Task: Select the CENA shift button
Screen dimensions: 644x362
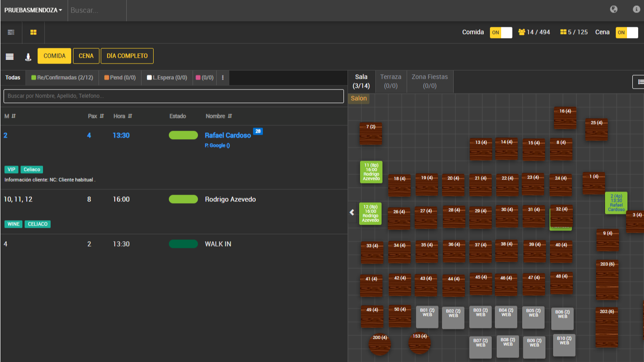Action: [86, 56]
